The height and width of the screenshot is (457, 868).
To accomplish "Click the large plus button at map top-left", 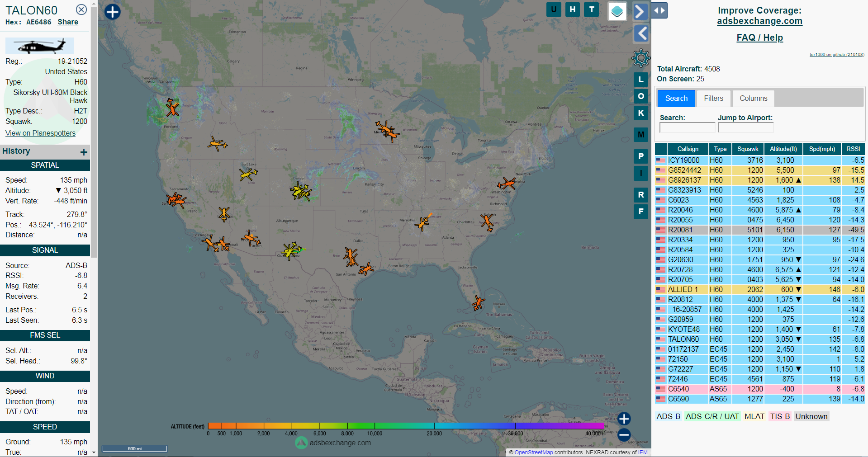I will [x=113, y=12].
